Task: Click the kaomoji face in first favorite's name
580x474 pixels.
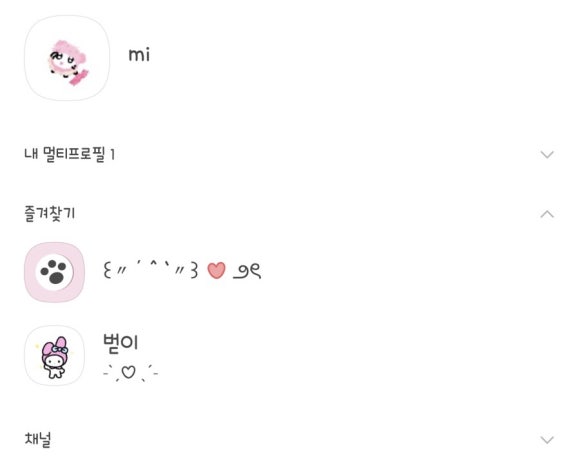Action: pos(151,269)
